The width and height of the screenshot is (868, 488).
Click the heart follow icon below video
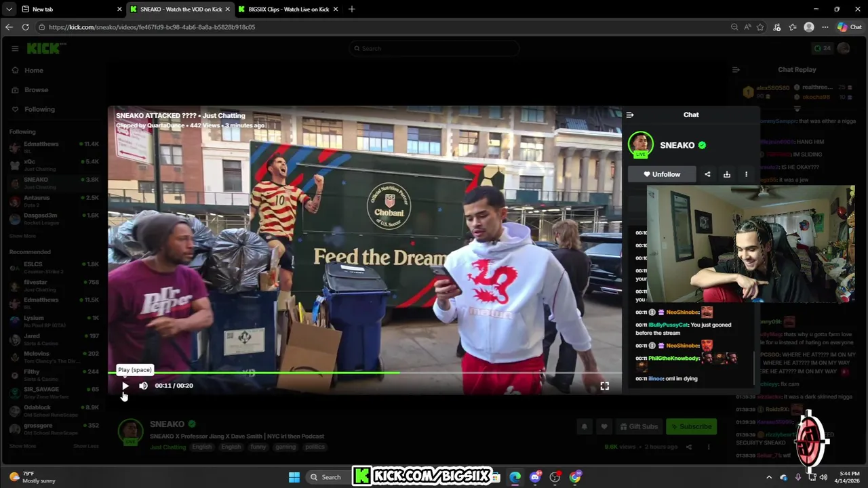pos(604,426)
